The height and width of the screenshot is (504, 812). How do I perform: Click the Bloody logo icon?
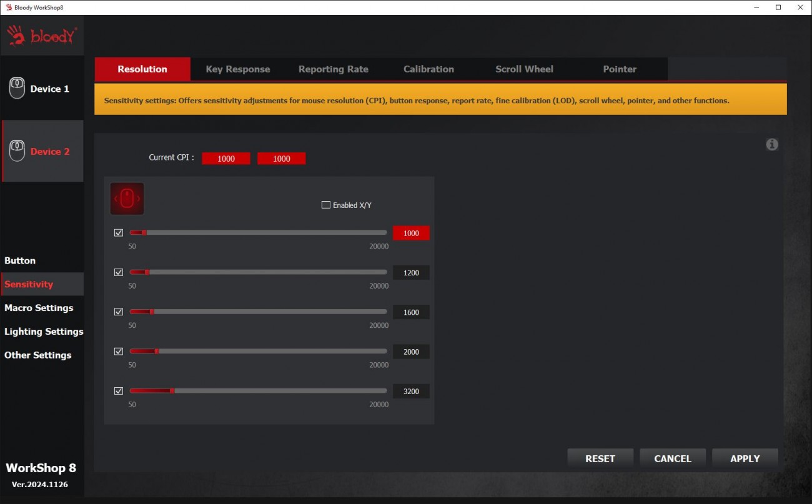(42, 36)
